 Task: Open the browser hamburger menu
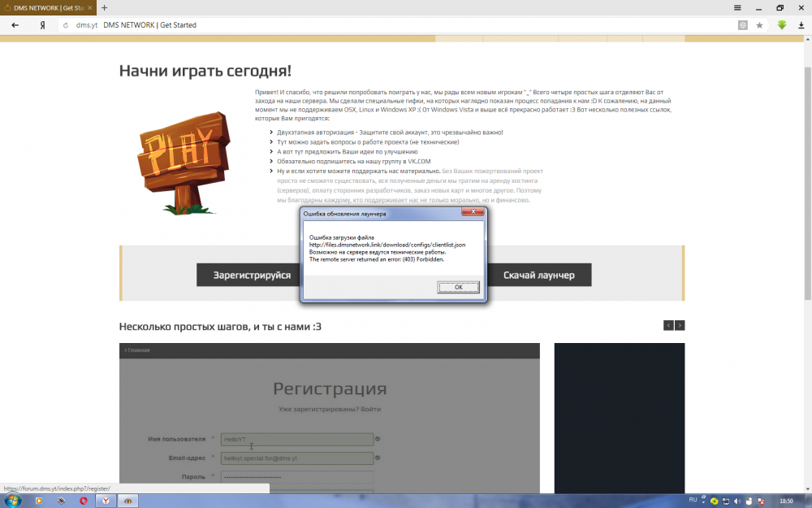pyautogui.click(x=737, y=7)
